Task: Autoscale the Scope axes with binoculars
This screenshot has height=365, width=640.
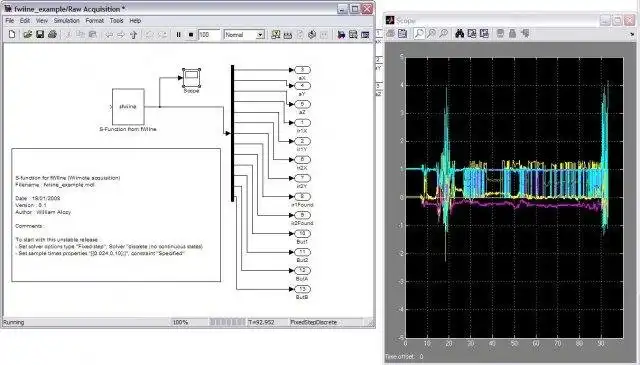Action: 460,33
